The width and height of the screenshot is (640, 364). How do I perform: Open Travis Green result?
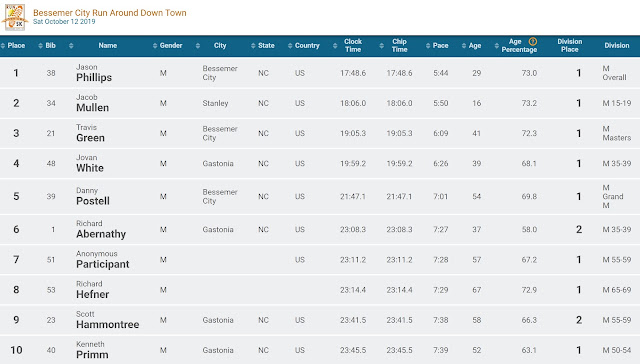click(x=90, y=133)
